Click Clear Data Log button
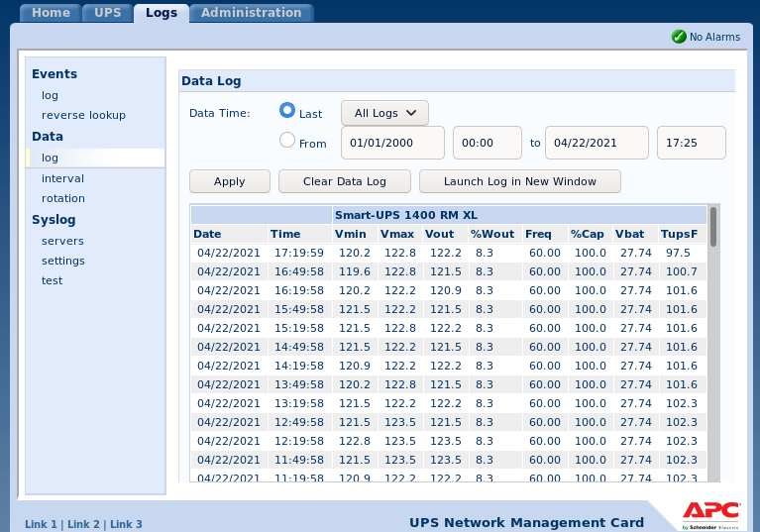This screenshot has width=760, height=532. [x=344, y=181]
